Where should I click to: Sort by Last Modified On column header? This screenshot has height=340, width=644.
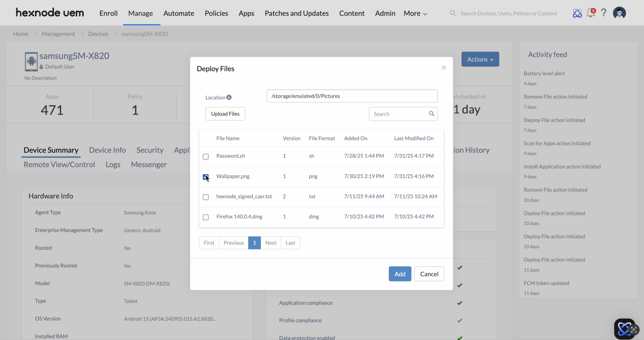(x=414, y=138)
